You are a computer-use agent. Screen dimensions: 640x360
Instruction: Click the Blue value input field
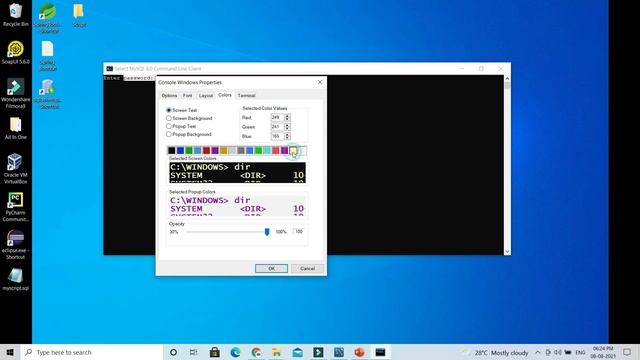tap(277, 136)
